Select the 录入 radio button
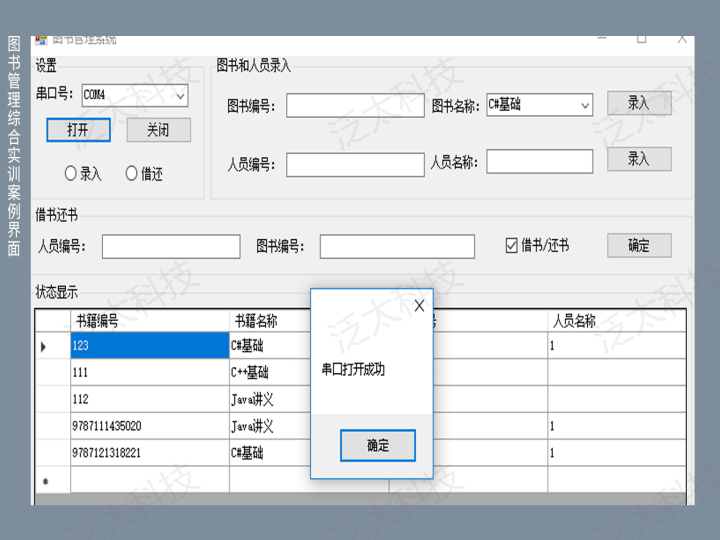Screen dimensions: 720x540 click(71, 173)
